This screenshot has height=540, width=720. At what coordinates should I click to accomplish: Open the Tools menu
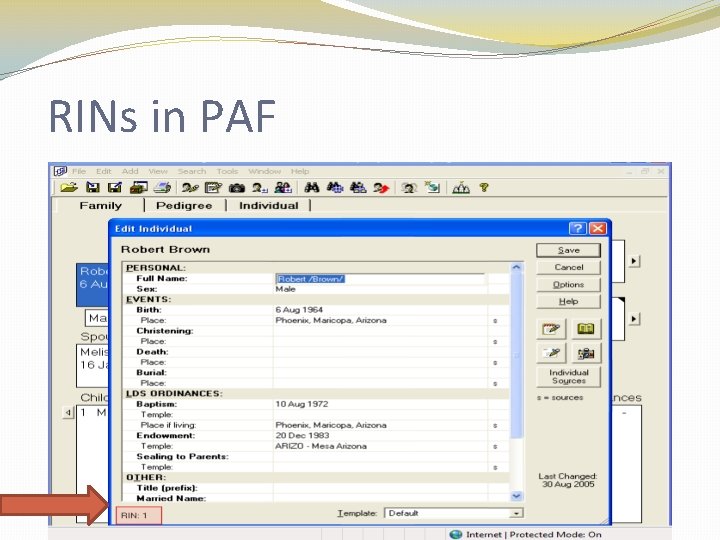227,171
